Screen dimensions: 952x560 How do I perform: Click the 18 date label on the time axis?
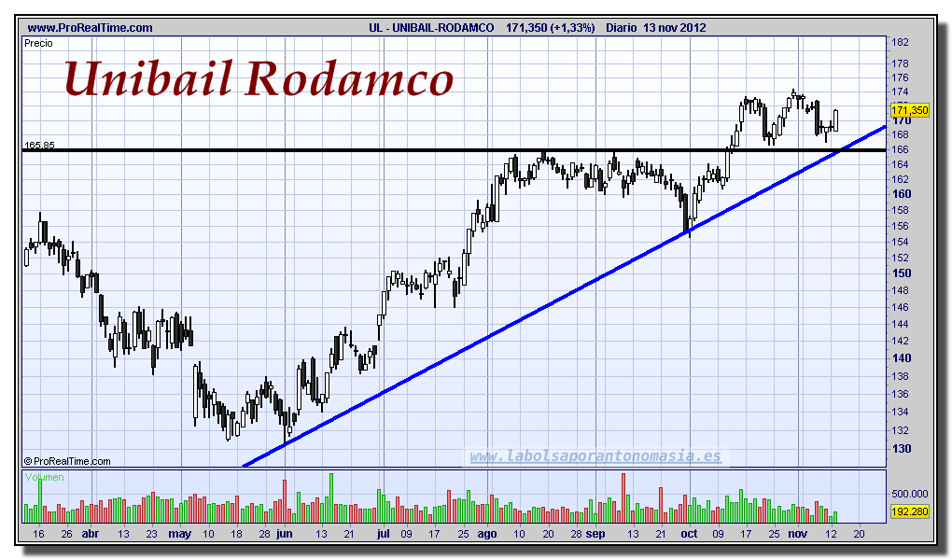point(236,534)
